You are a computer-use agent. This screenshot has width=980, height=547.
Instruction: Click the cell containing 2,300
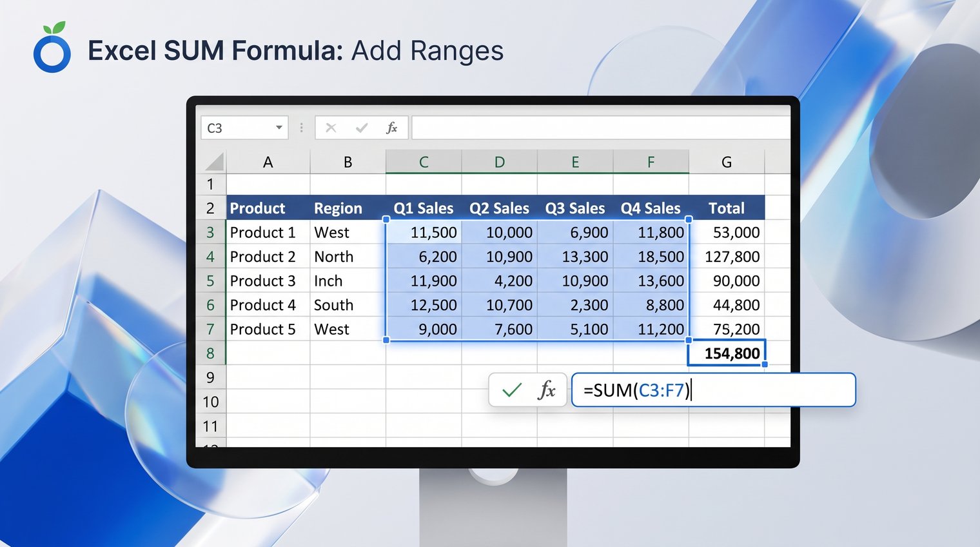[575, 305]
